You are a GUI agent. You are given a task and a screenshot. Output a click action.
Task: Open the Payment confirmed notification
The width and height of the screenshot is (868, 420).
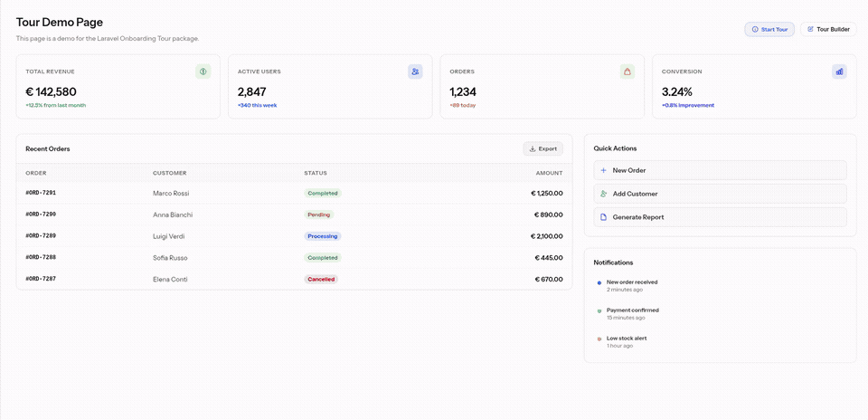point(632,313)
